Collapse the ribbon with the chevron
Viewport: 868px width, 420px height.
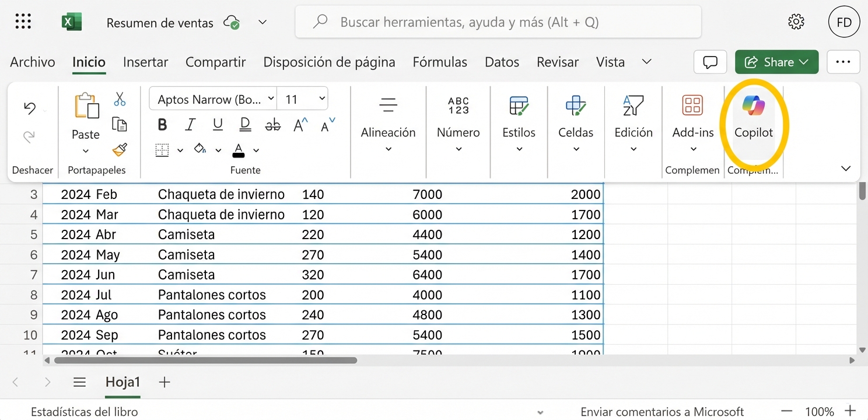(x=846, y=169)
